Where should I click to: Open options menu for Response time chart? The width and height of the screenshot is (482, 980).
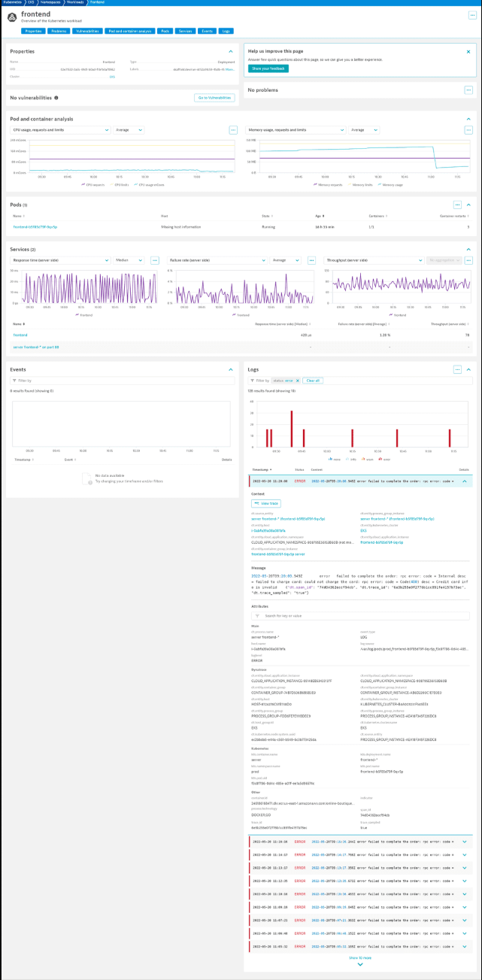tap(155, 260)
